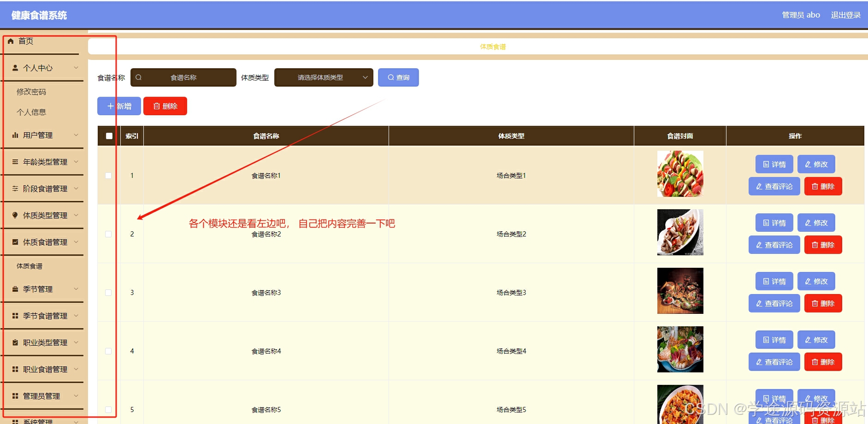Click the magnifier icon on 查询 button
This screenshot has width=868, height=424.
[x=391, y=77]
